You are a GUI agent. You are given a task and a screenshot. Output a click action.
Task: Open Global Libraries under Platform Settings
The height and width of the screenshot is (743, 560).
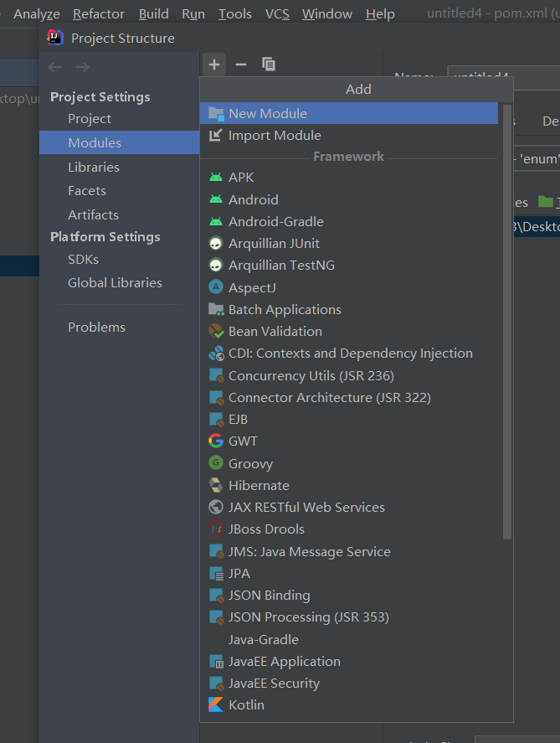coord(115,283)
